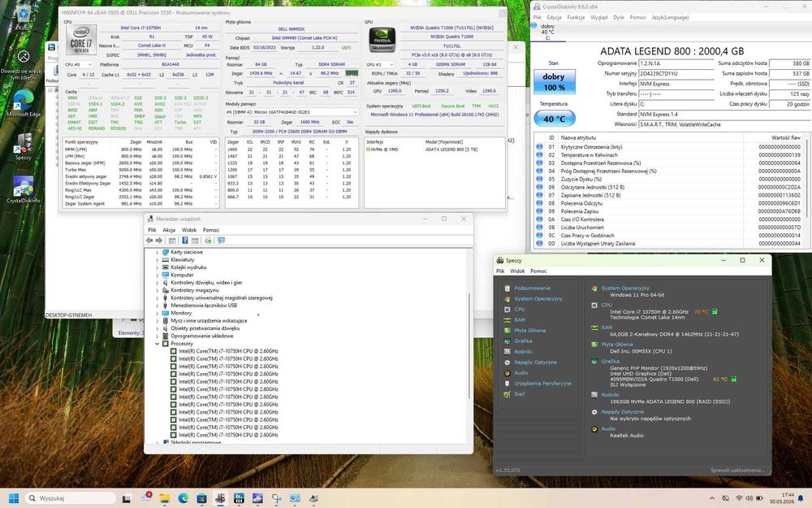Click the Windows Start button on taskbar
Image resolution: width=812 pixels, height=508 pixels.
(x=14, y=498)
